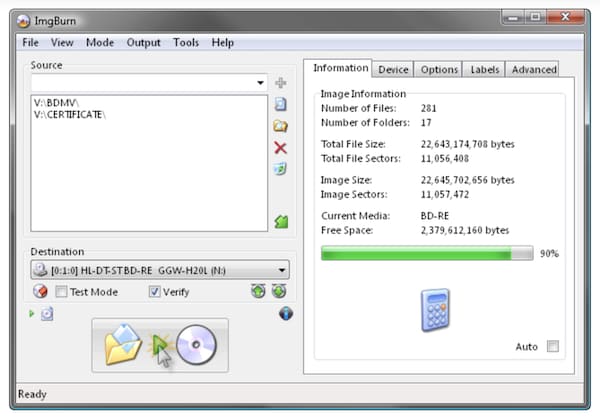
Task: Browse for a folder icon
Action: [x=281, y=126]
